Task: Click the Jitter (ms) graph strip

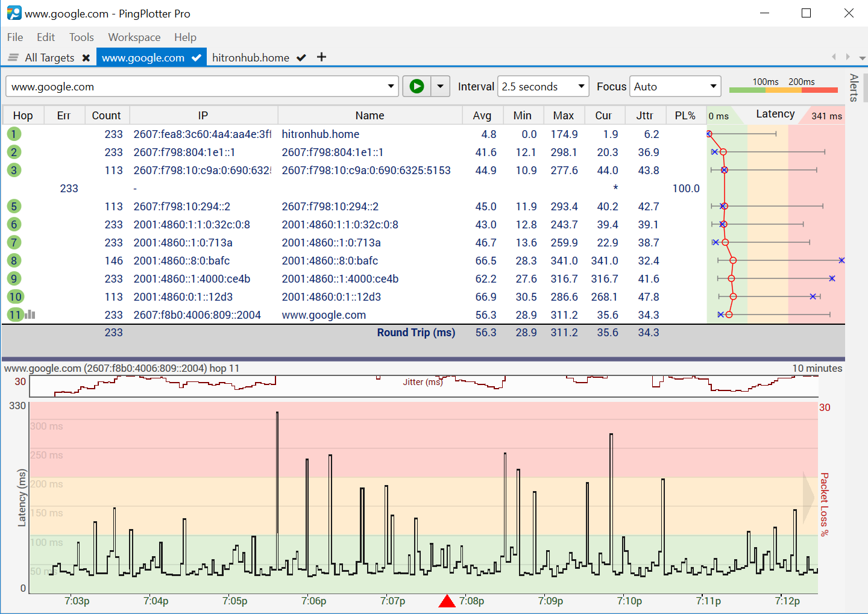Action: click(424, 386)
